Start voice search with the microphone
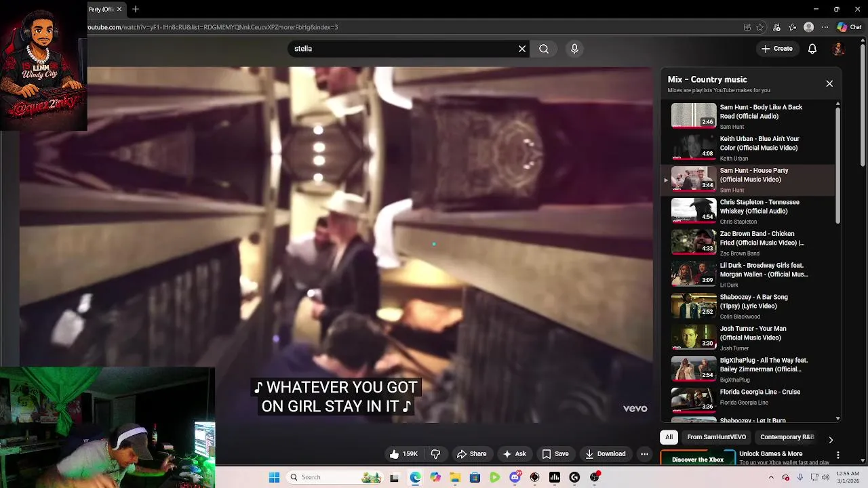 pyautogui.click(x=574, y=49)
